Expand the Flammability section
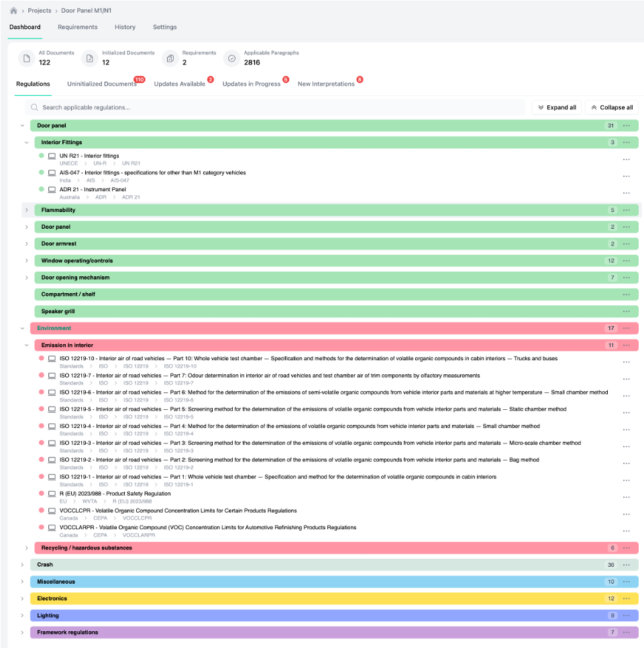The image size is (644, 648). pyautogui.click(x=27, y=210)
